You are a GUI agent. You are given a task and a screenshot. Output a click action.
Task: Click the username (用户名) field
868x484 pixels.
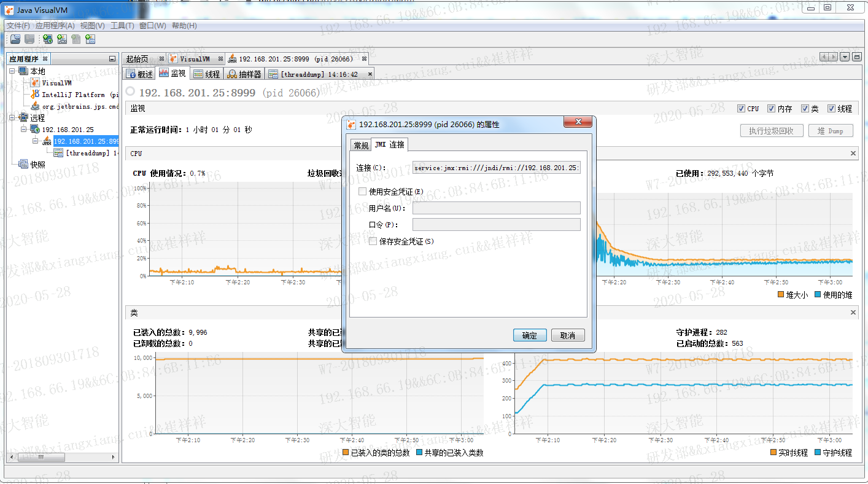pyautogui.click(x=497, y=208)
